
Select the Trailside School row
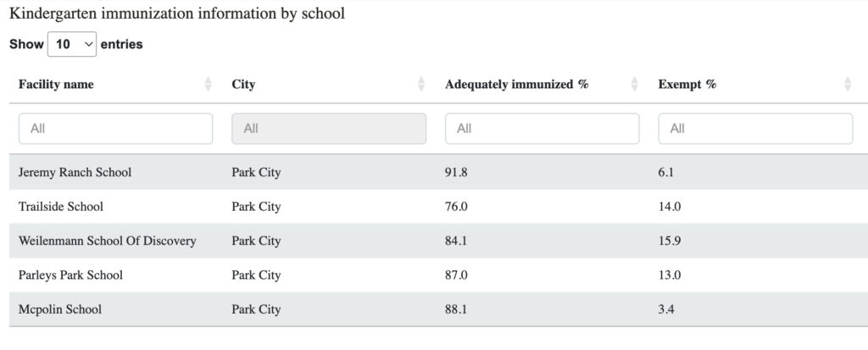[438, 207]
